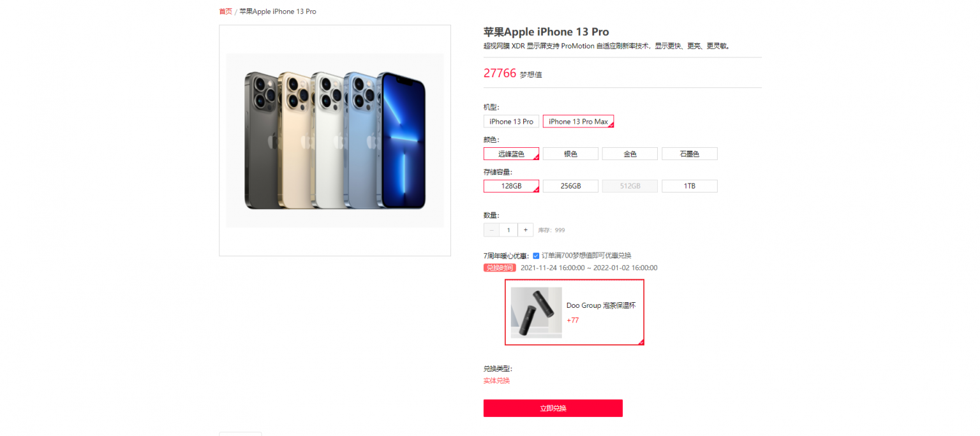Screen dimensions: 980x436
Task: Select the iPhone 13 Pro Max model
Action: (x=578, y=121)
